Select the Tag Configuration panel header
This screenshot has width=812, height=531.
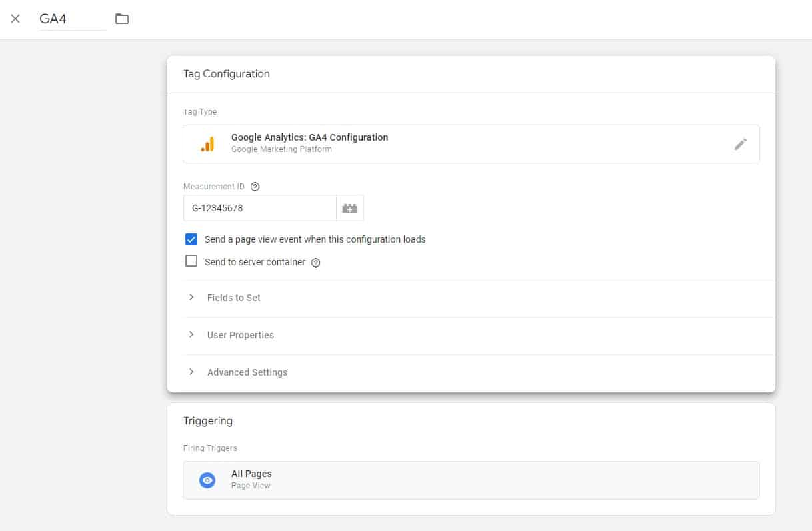pyautogui.click(x=227, y=74)
